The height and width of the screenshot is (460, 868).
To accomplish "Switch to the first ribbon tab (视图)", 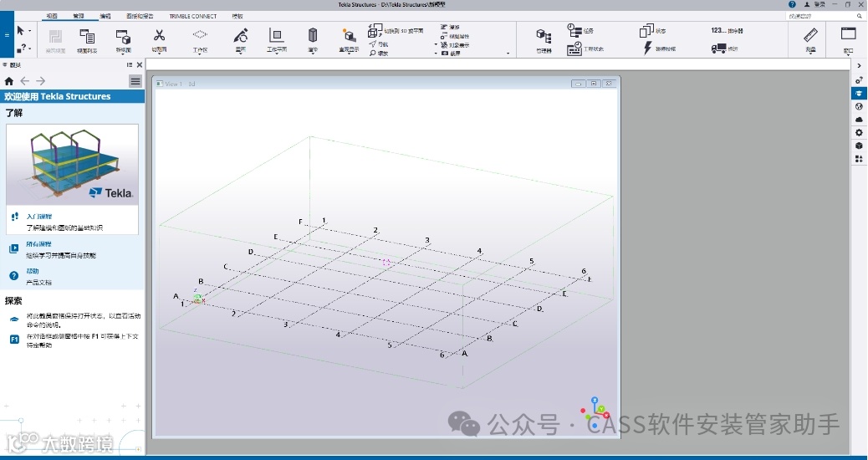I will (x=52, y=16).
